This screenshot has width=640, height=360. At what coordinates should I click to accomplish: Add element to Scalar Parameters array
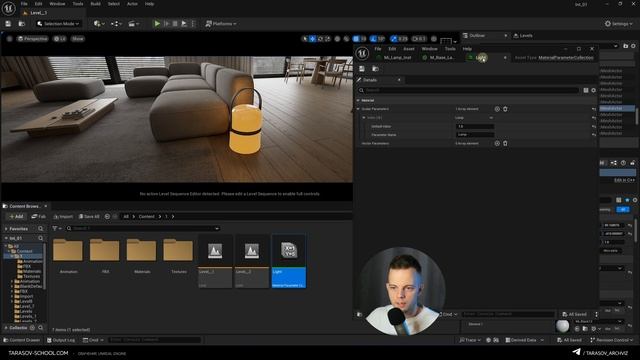click(497, 109)
